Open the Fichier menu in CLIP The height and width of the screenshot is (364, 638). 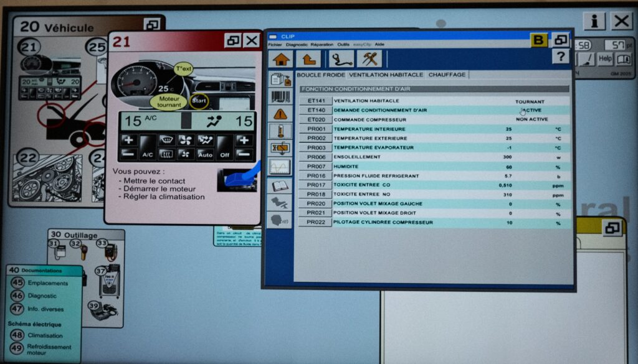tap(275, 44)
